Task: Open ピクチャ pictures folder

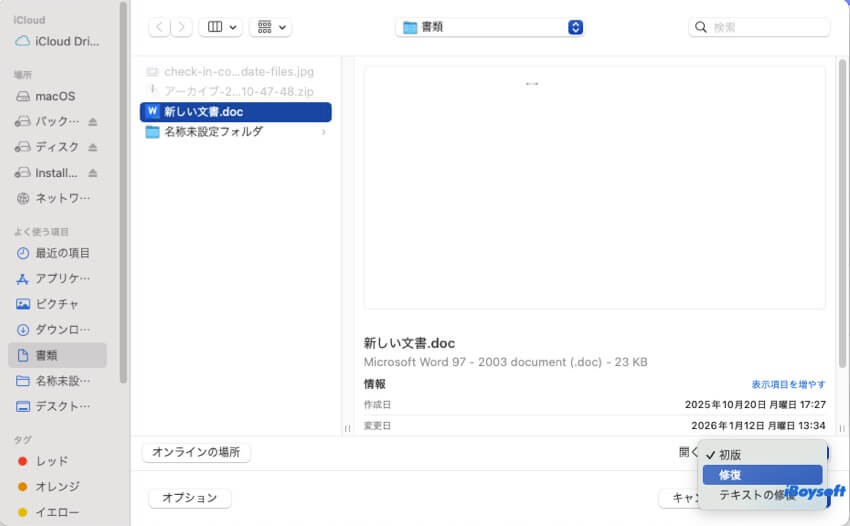Action: [48, 304]
